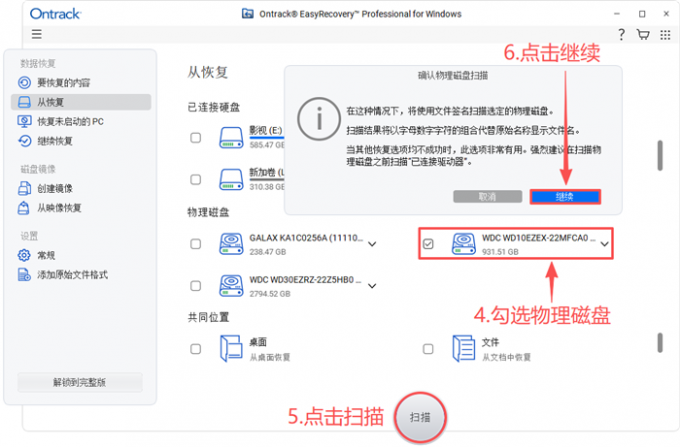Expand the GALAX KA1C0256A disk chevron
This screenshot has width=680, height=447.
point(372,245)
